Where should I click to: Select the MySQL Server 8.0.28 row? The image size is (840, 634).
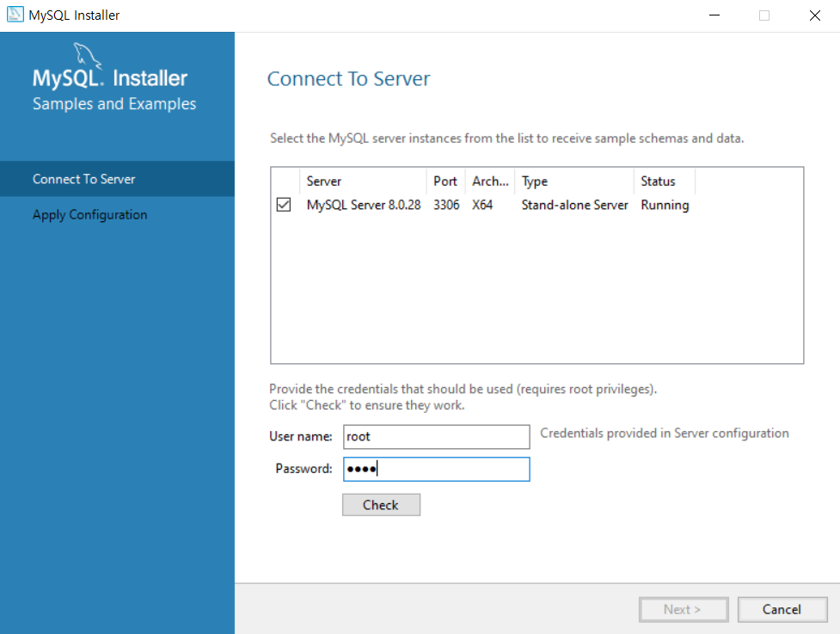(364, 205)
